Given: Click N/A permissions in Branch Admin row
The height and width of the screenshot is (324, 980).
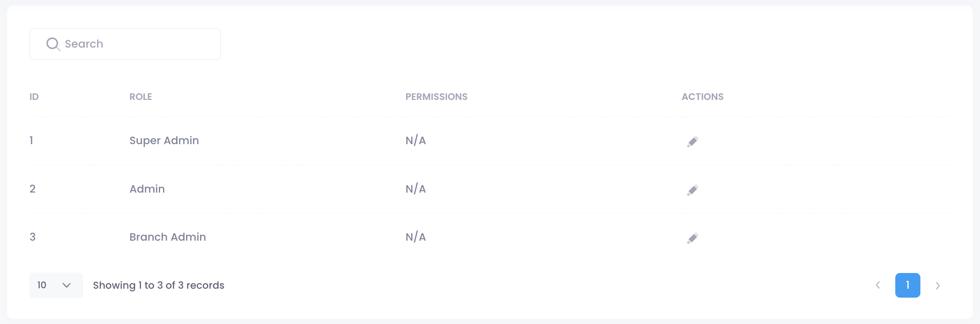Looking at the screenshot, I should 415,237.
